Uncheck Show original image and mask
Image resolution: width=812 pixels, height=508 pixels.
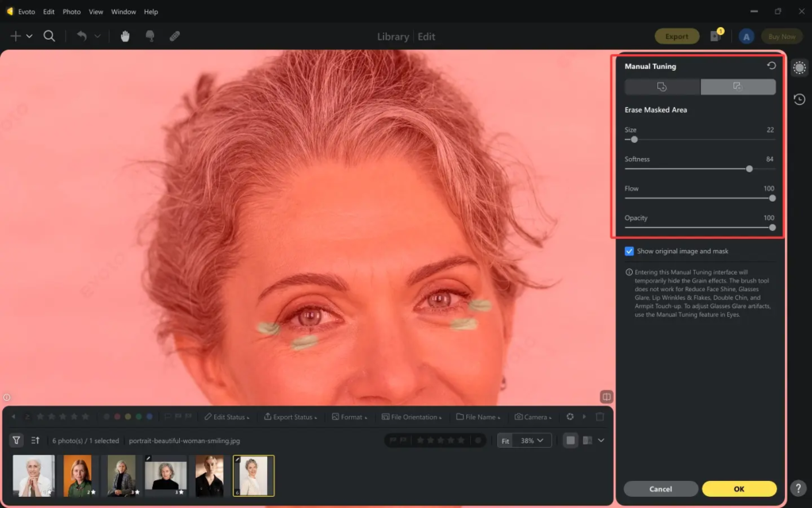pyautogui.click(x=630, y=251)
